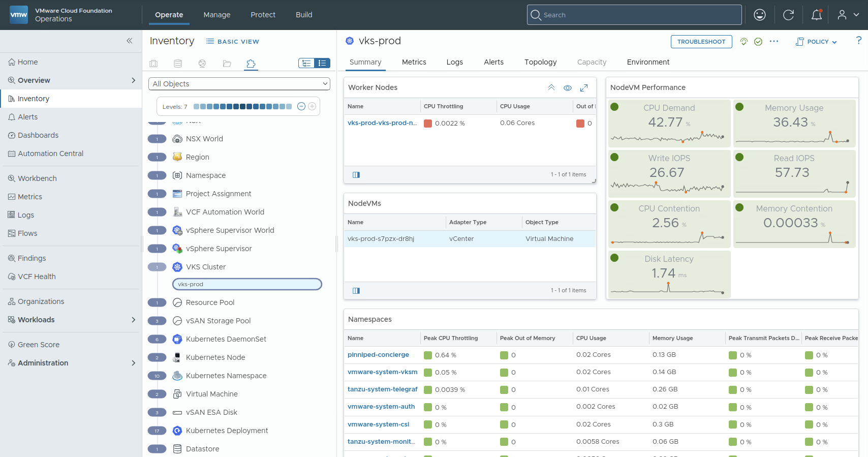Click the Kubernetes DaemonSet icon
Screen dimensions: 868x457
177,339
